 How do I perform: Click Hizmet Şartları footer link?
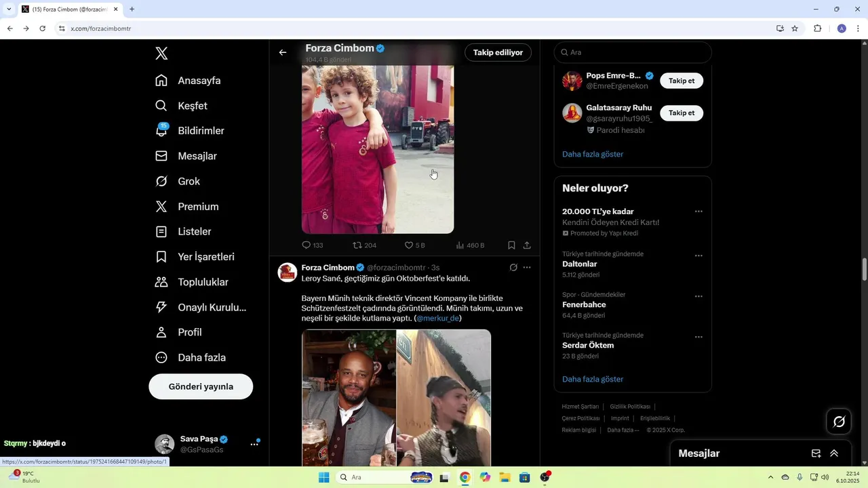(580, 407)
